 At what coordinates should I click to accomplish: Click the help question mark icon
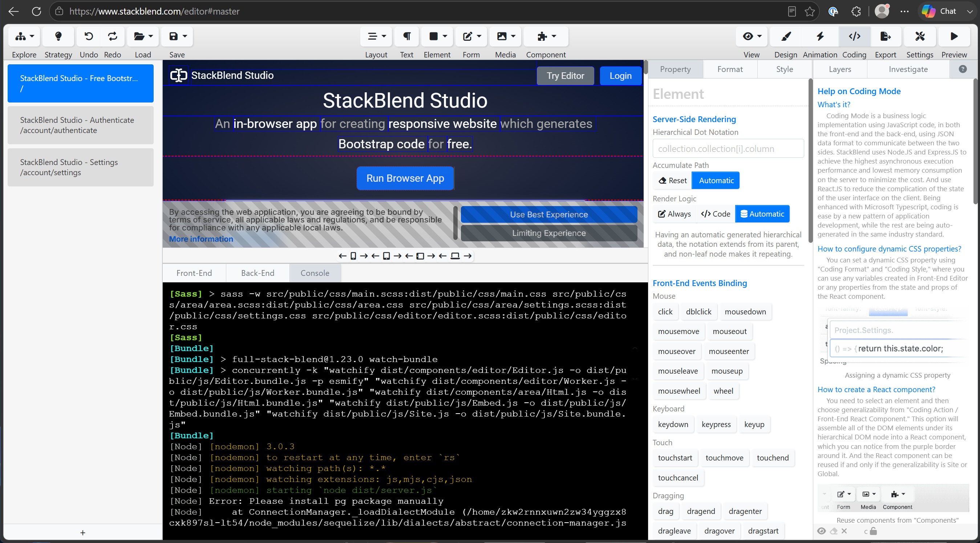963,69
